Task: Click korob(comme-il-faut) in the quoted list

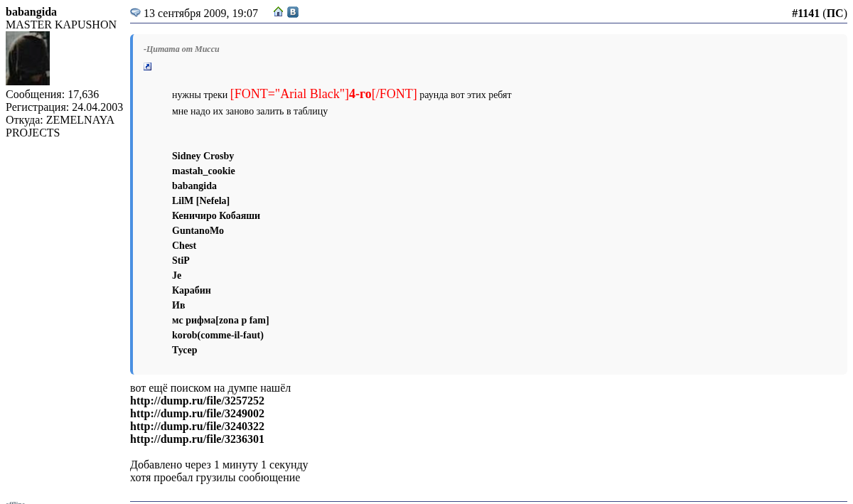Action: 218,336
